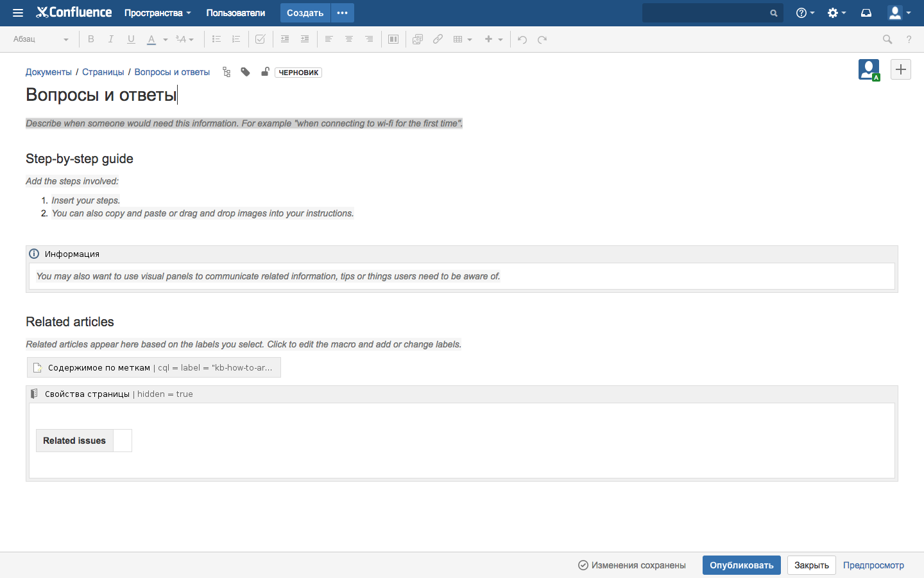Viewport: 924px width, 578px height.
Task: Focus the top search field
Action: tap(712, 13)
